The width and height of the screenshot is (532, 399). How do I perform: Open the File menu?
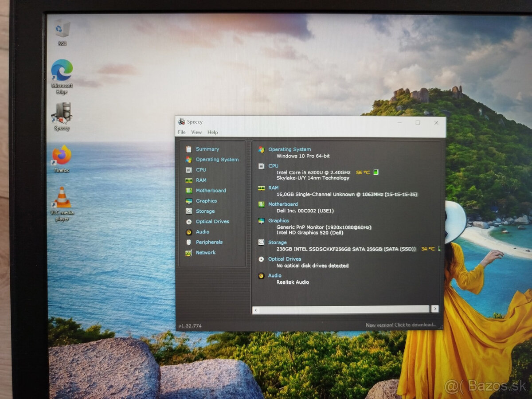click(182, 132)
